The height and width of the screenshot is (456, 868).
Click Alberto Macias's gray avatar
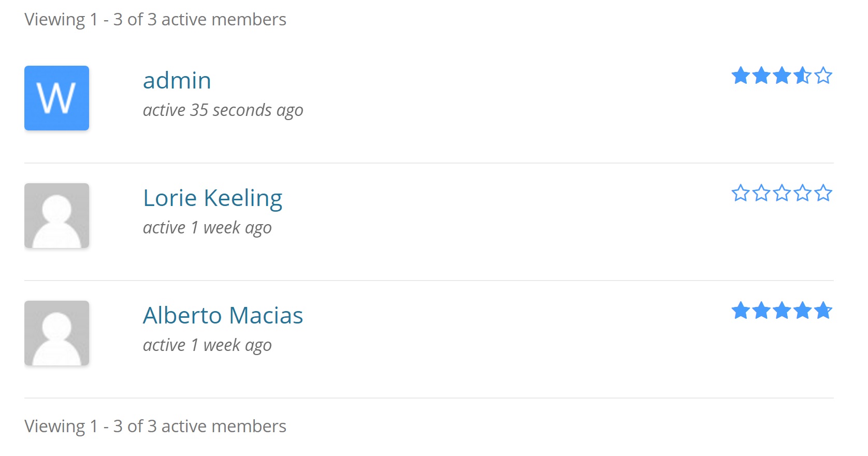click(x=57, y=333)
